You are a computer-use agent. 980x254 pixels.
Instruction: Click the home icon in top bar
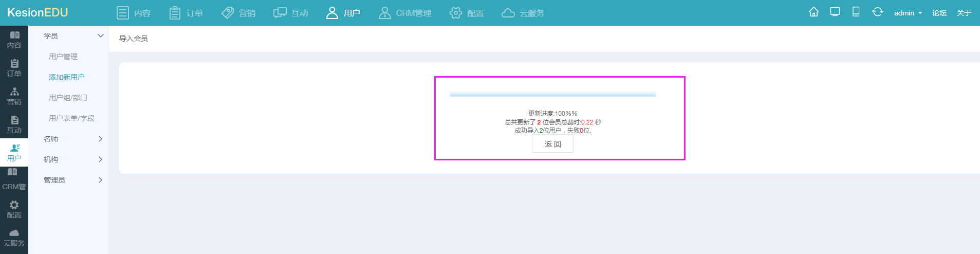click(813, 12)
